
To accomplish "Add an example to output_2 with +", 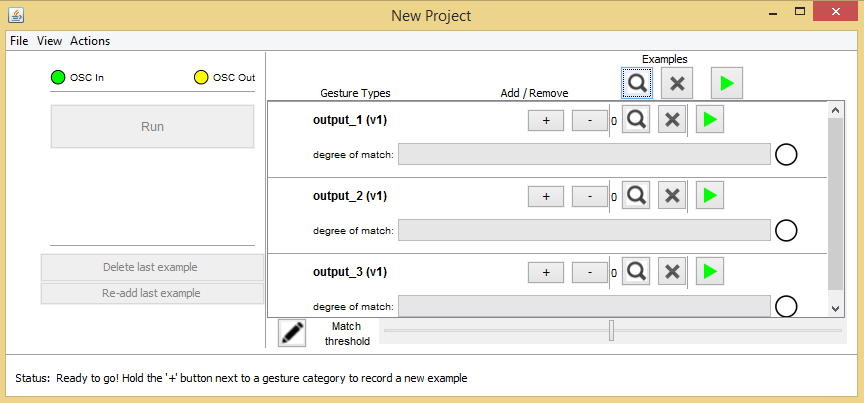I will (x=546, y=196).
